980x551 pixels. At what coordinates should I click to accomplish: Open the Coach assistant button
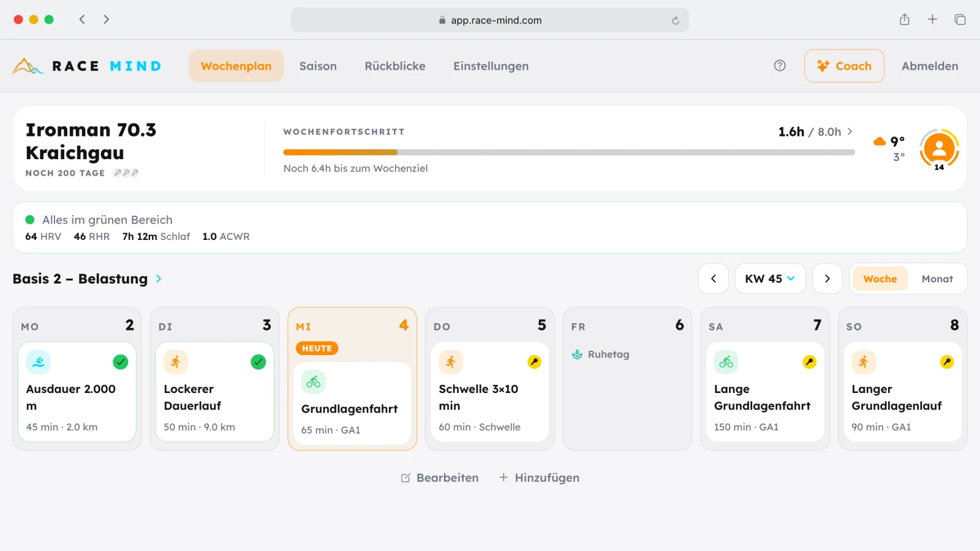tap(844, 66)
